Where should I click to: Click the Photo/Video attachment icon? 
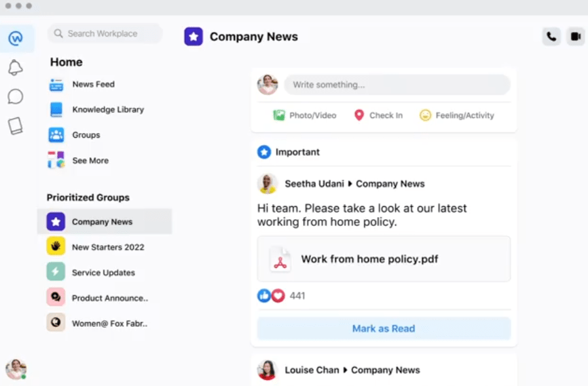coord(278,115)
